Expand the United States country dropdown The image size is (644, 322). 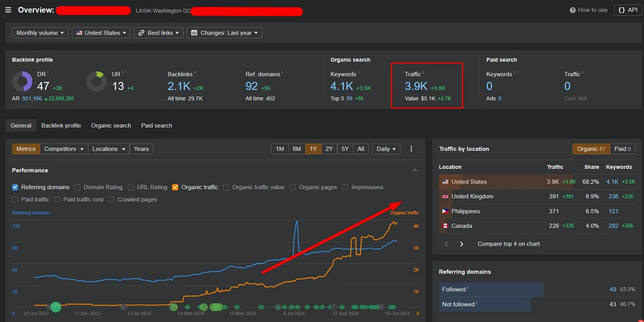pos(101,33)
